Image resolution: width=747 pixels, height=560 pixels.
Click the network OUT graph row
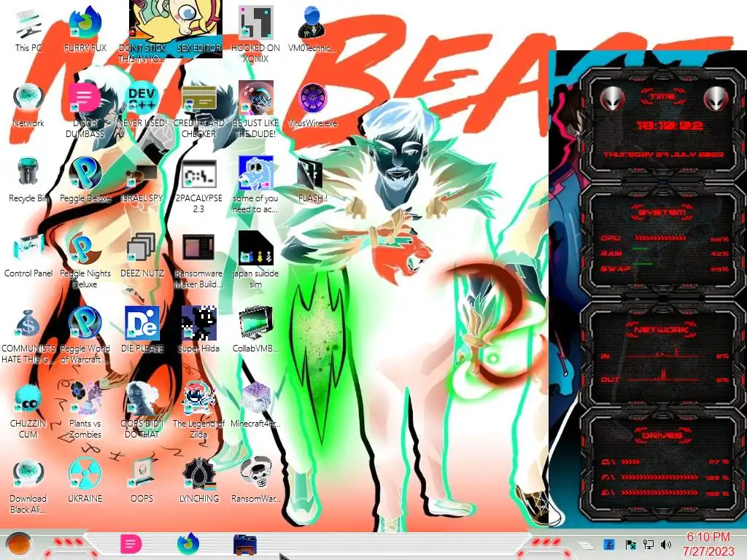click(665, 378)
